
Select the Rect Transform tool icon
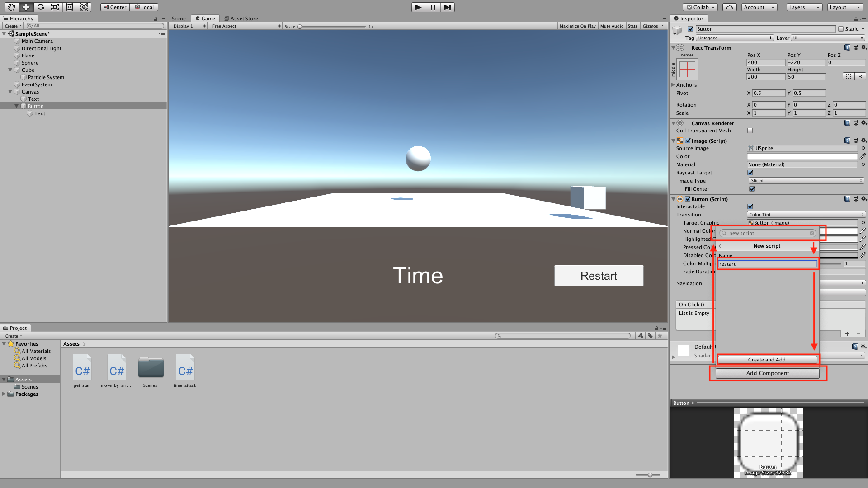(x=69, y=7)
